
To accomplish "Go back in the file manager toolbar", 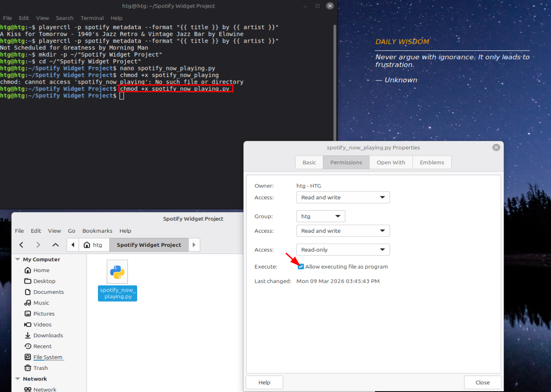I will pyautogui.click(x=21, y=245).
